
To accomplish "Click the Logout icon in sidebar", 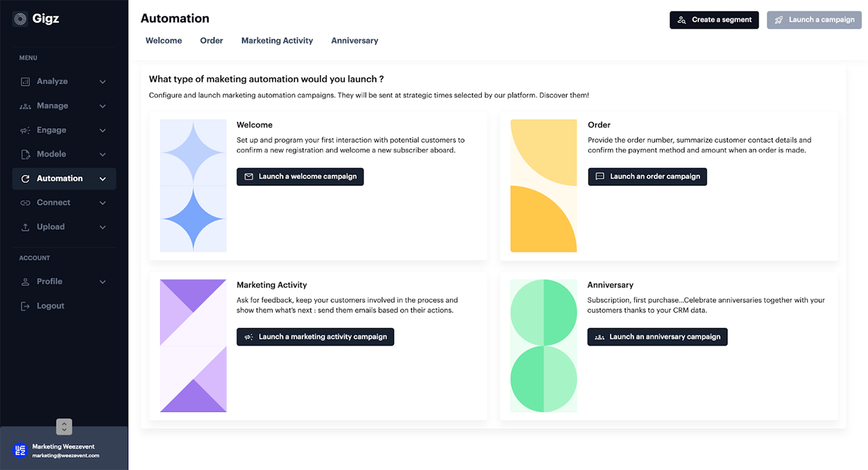I will pos(25,306).
